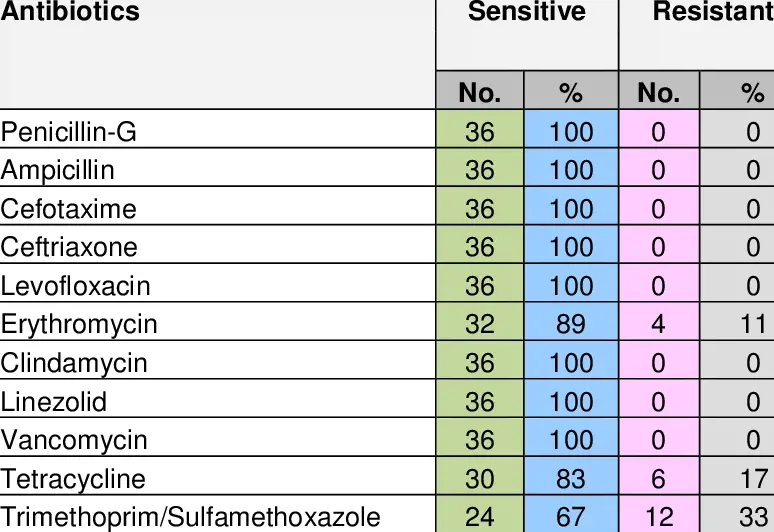Select Tetracycline resistant count 6

(658, 479)
